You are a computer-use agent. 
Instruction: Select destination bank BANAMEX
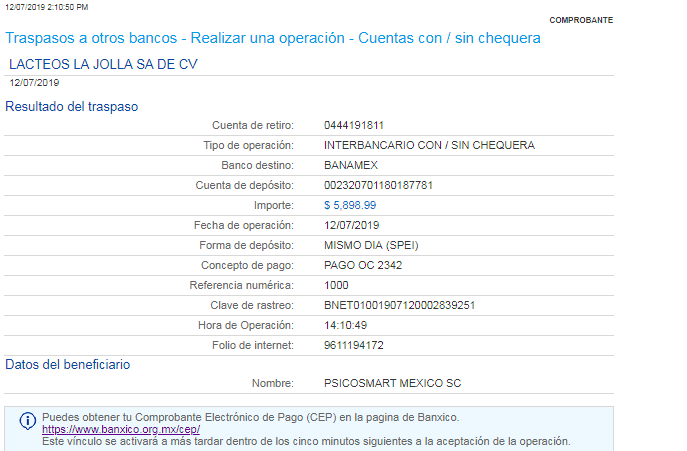coord(351,165)
